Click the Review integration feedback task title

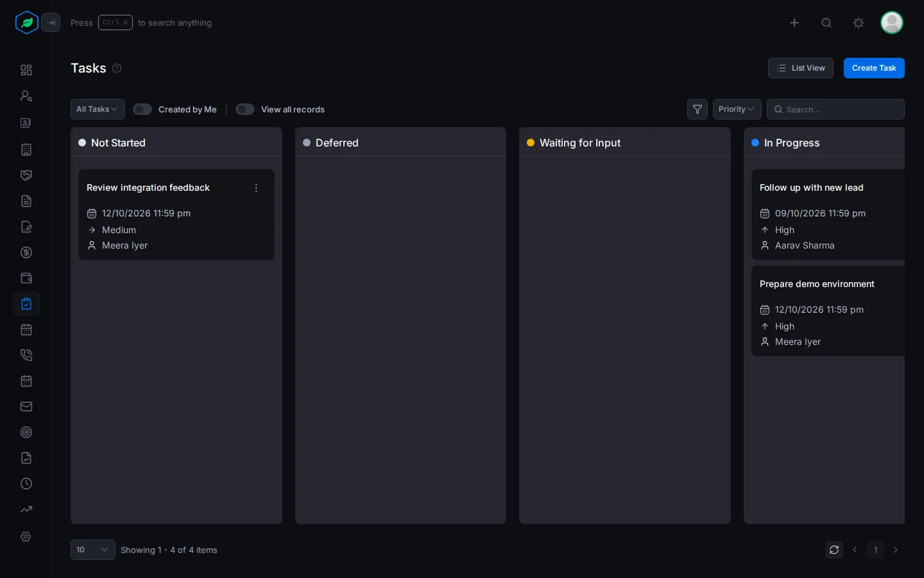pos(148,188)
